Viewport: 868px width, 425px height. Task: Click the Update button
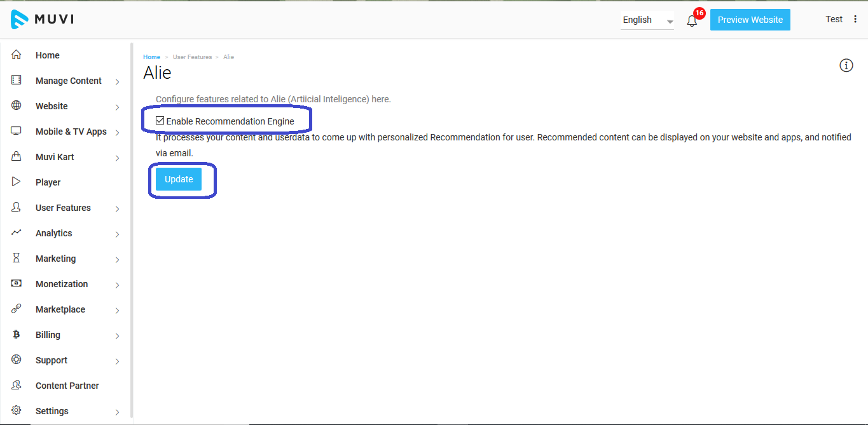179,179
